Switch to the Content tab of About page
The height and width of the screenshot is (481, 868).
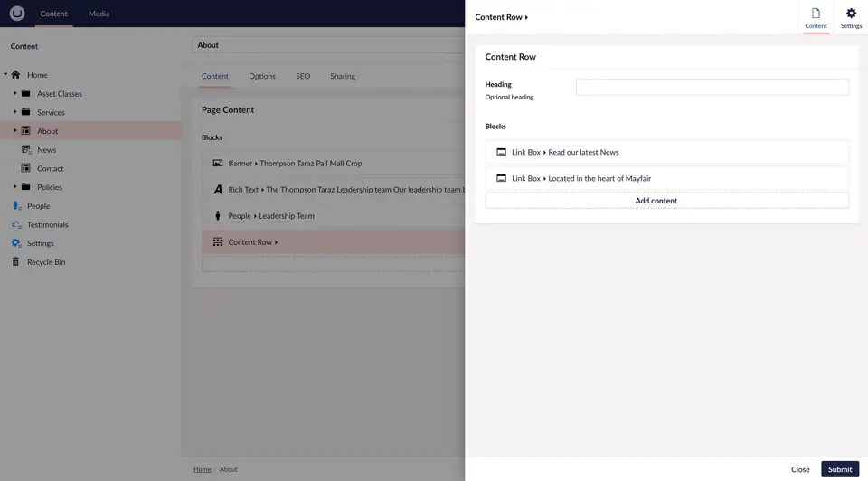(x=215, y=76)
